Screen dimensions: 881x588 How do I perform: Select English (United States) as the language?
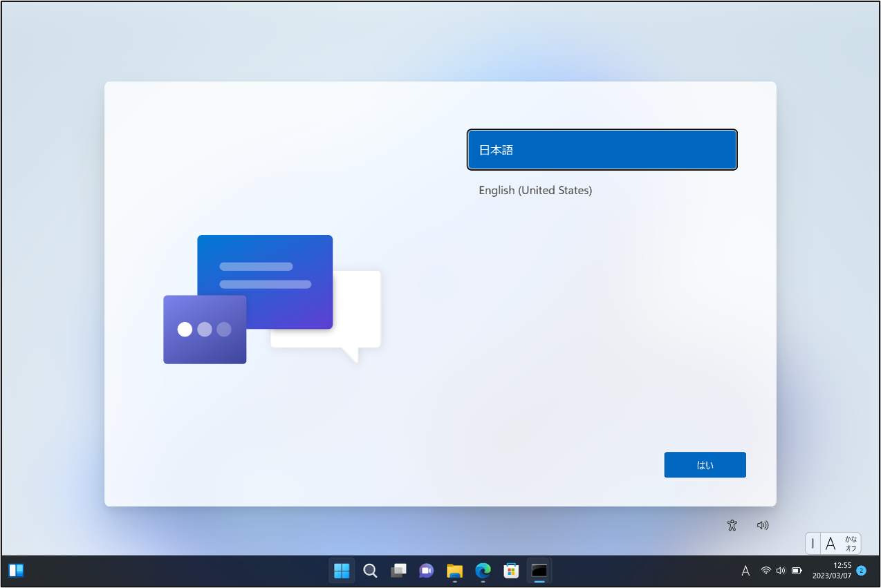[535, 190]
